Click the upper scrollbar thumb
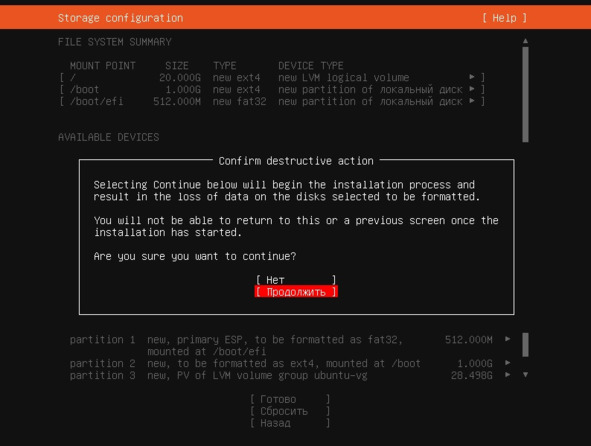591x446 pixels. click(x=525, y=95)
